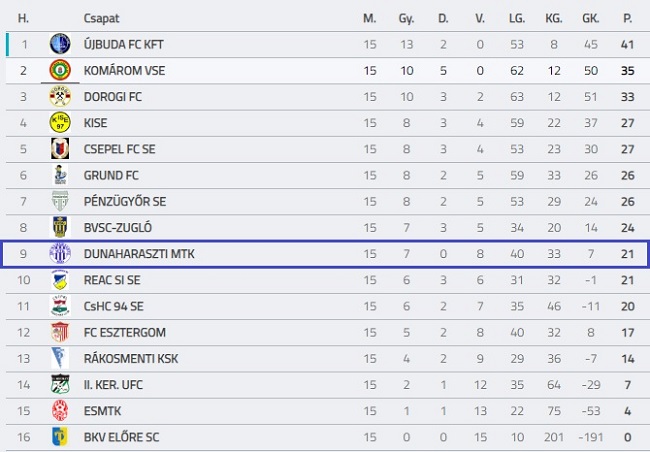The image size is (650, 452).
Task: Click the Dunaharaszti MTK purple logo
Action: click(60, 254)
